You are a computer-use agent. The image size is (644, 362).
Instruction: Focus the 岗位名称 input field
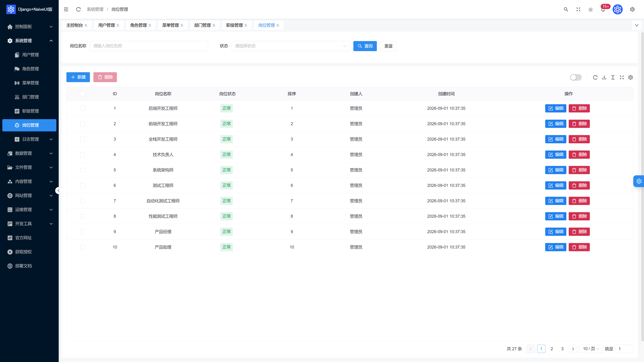(149, 46)
